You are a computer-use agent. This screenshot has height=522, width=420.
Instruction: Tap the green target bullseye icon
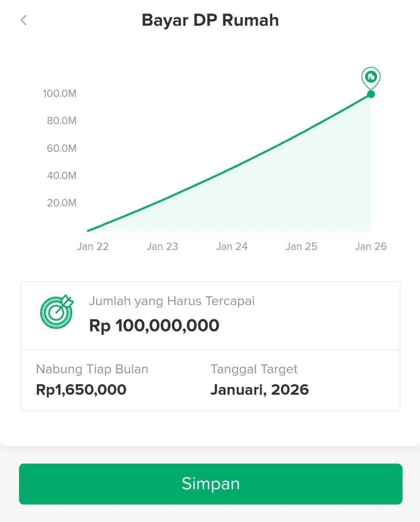(57, 311)
